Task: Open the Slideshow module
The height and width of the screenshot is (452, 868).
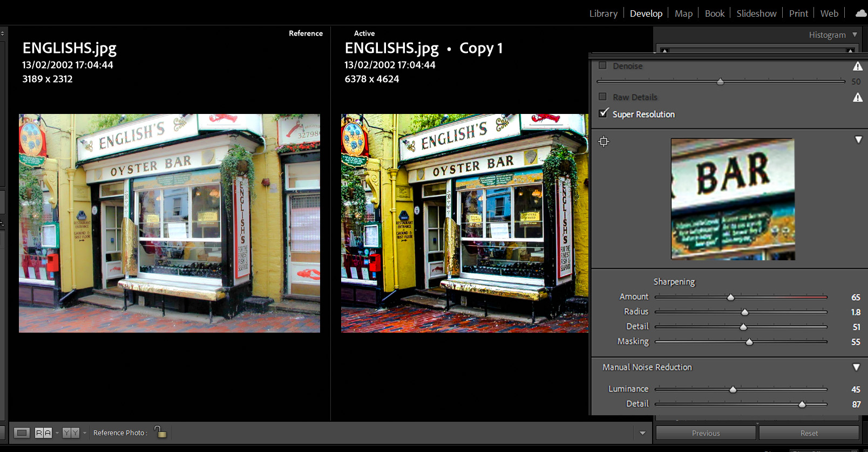Action: (x=756, y=14)
